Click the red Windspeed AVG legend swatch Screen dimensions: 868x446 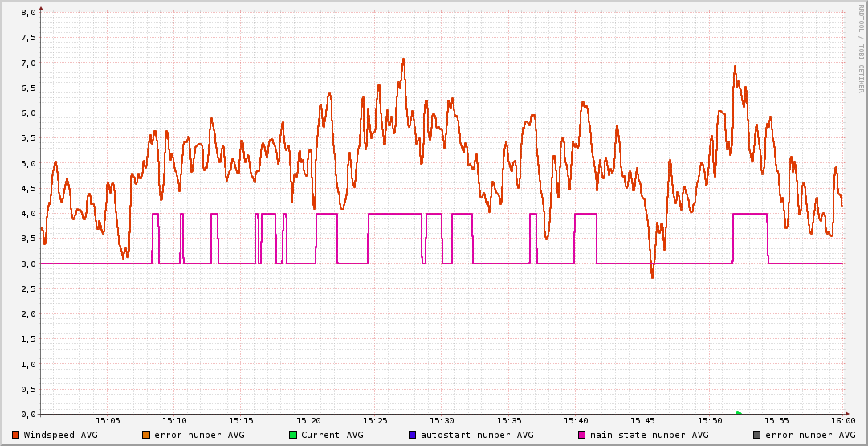click(x=16, y=435)
